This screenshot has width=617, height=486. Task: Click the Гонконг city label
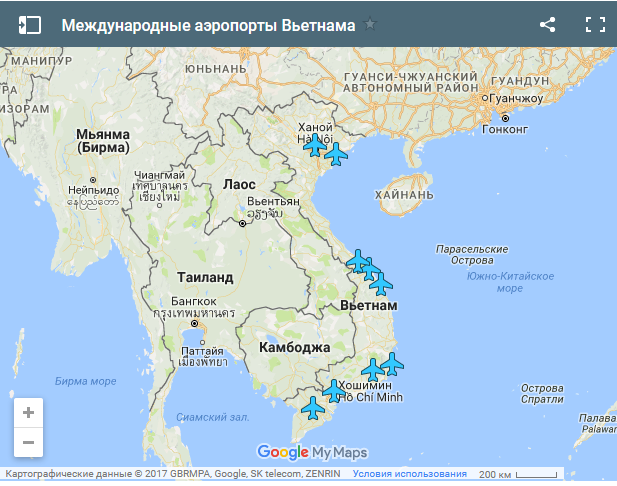[x=505, y=129]
